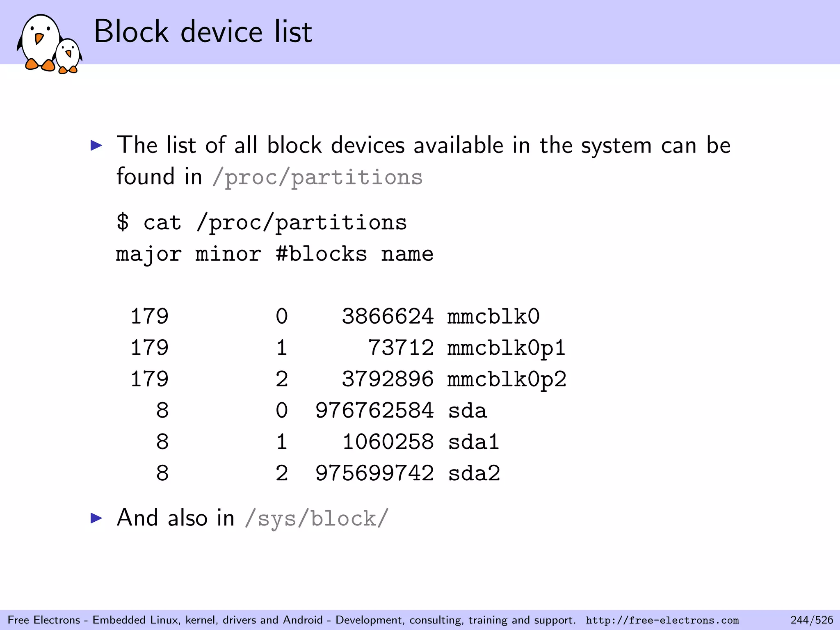Screen dimensions: 840x630
Task: Select the mmcblk0 device name
Action: (493, 316)
